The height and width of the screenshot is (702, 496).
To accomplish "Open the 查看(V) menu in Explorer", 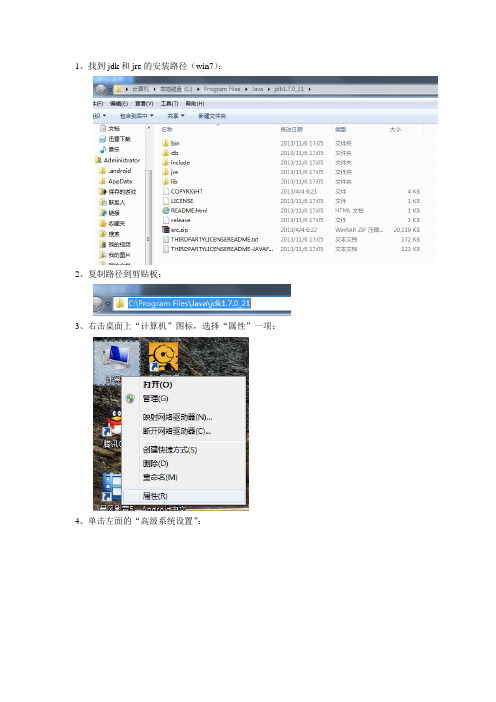I will pyautogui.click(x=144, y=103).
